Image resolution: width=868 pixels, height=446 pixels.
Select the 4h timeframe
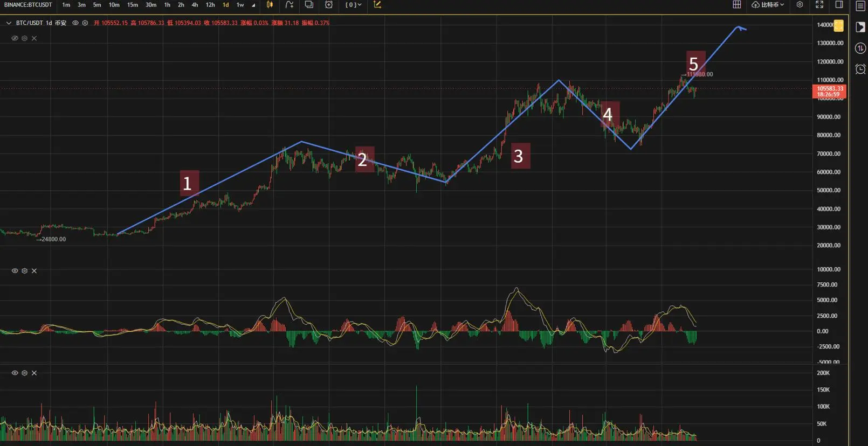(195, 5)
